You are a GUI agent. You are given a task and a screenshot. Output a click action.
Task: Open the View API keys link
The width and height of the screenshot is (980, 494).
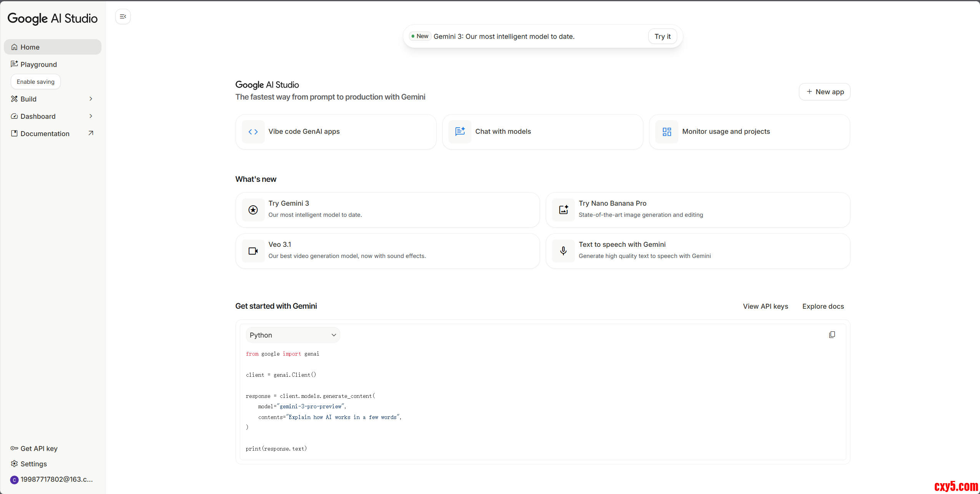tap(765, 306)
